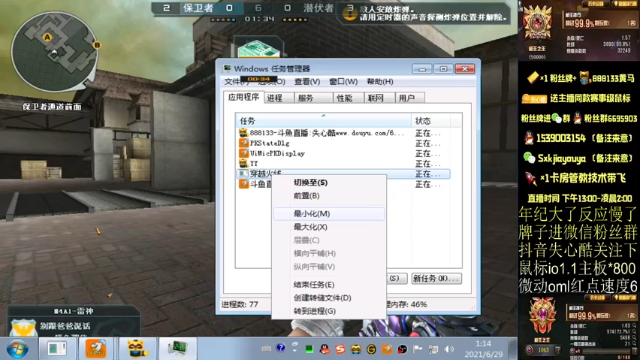640x360 pixels.
Task: Switch to the 进程 tab
Action: (279, 98)
